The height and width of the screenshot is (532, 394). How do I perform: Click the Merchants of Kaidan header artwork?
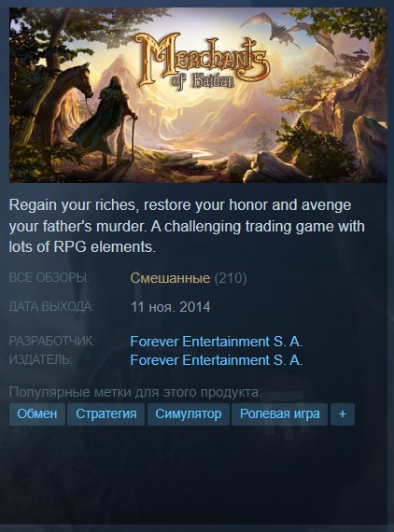click(198, 95)
